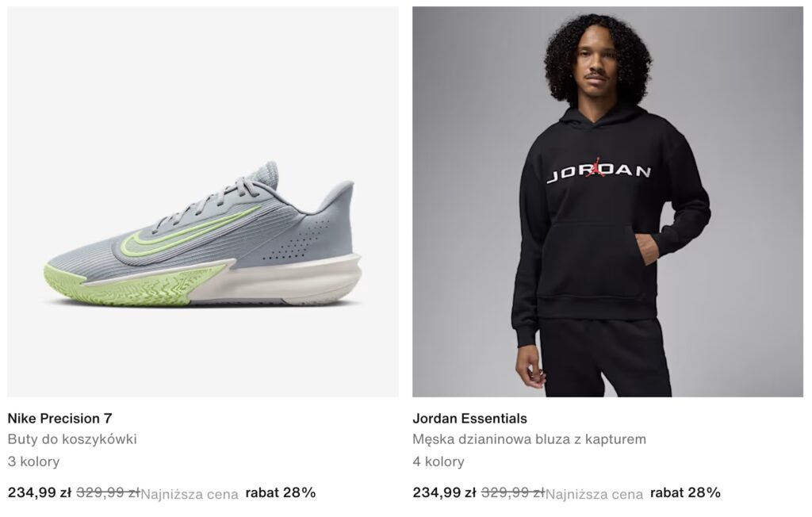Click the rabat 28% label for the shoe
The image size is (812, 517).
281,492
